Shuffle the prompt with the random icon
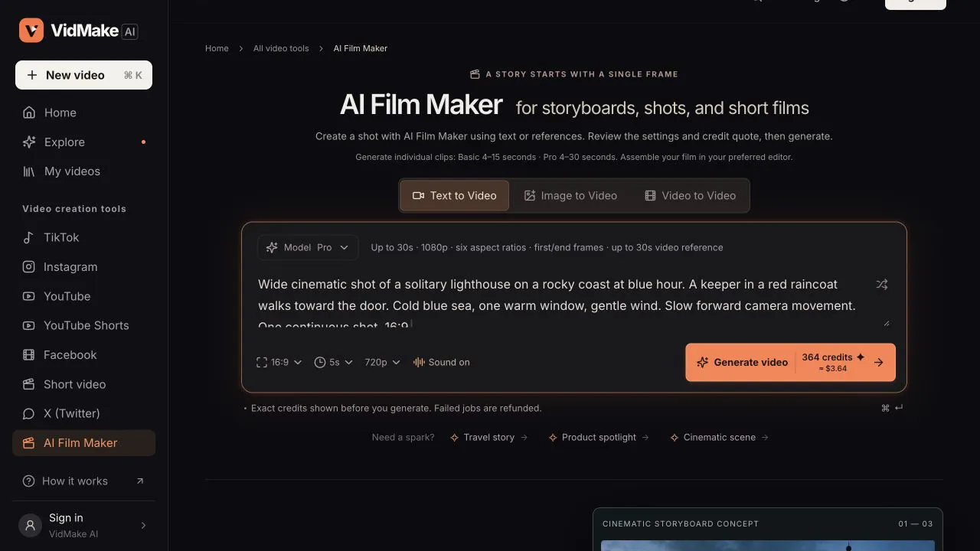The height and width of the screenshot is (551, 980). click(882, 284)
